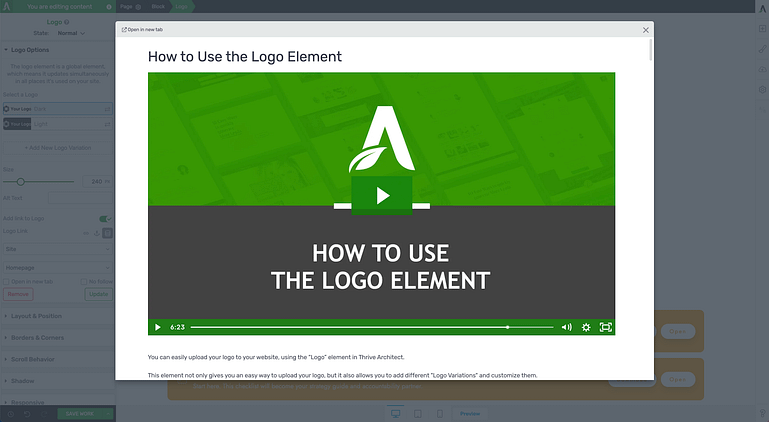Open the State Normal dropdown
769x422 pixels.
click(70, 33)
